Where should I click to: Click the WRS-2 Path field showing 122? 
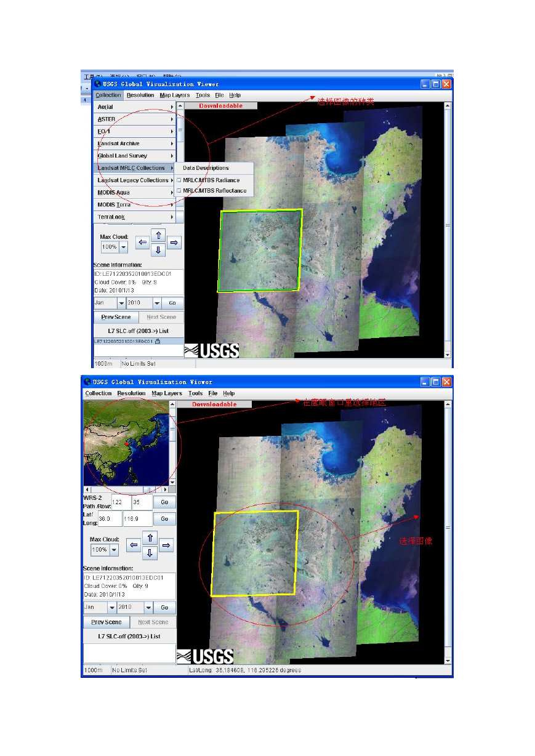coord(121,502)
